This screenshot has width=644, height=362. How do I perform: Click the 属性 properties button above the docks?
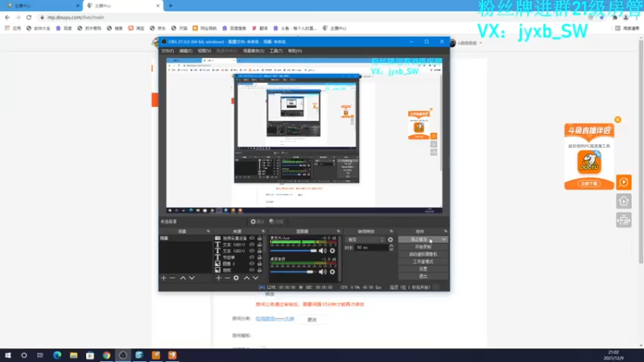[x=258, y=222]
